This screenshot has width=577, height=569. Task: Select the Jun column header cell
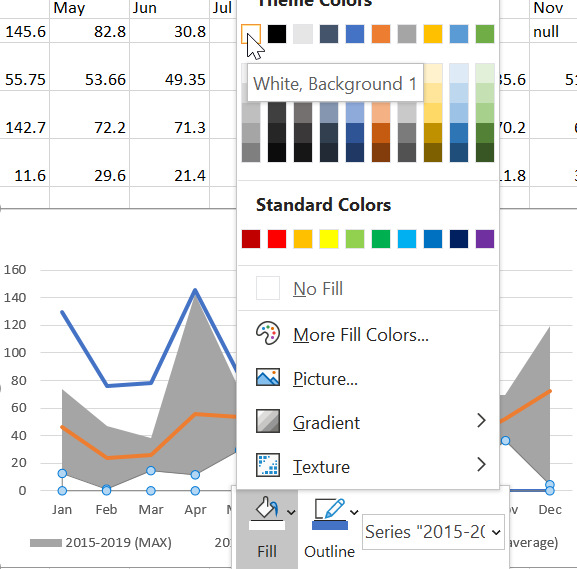point(169,8)
